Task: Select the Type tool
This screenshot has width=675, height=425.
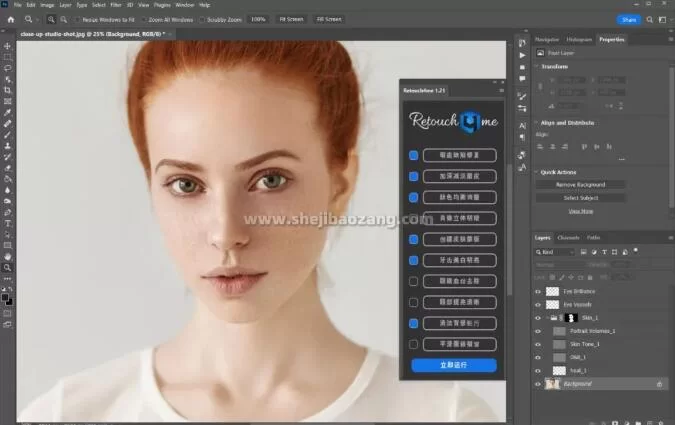Action: 8,222
